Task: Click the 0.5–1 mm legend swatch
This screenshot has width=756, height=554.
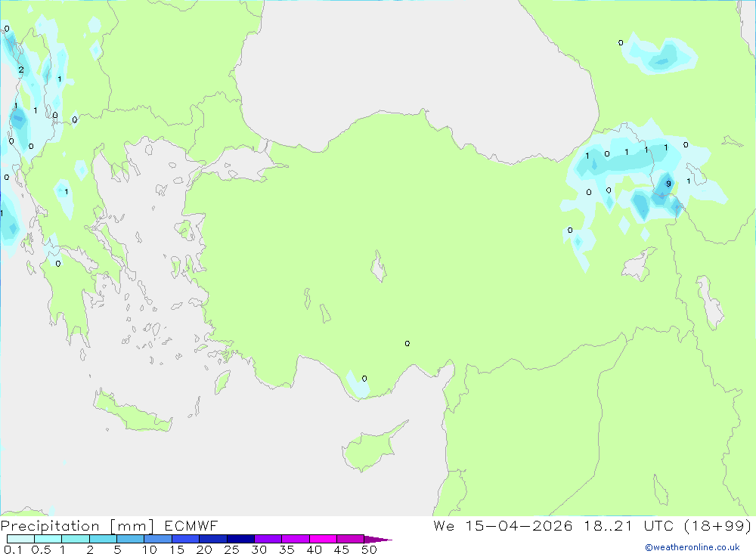Action: (48, 539)
